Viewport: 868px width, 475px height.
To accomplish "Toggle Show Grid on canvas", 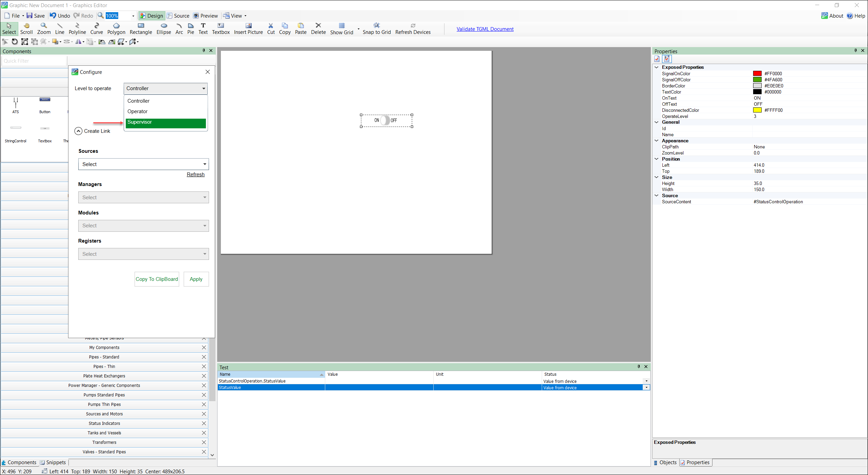I will [342, 28].
